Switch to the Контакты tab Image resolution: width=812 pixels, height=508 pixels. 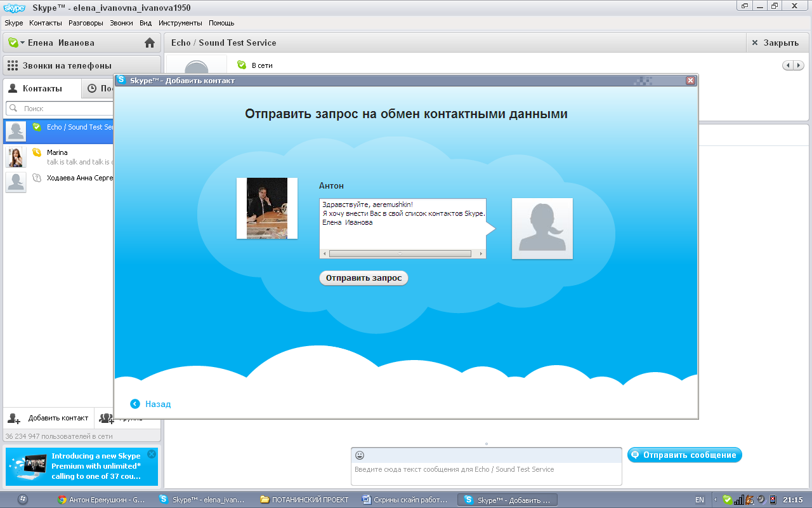[43, 88]
